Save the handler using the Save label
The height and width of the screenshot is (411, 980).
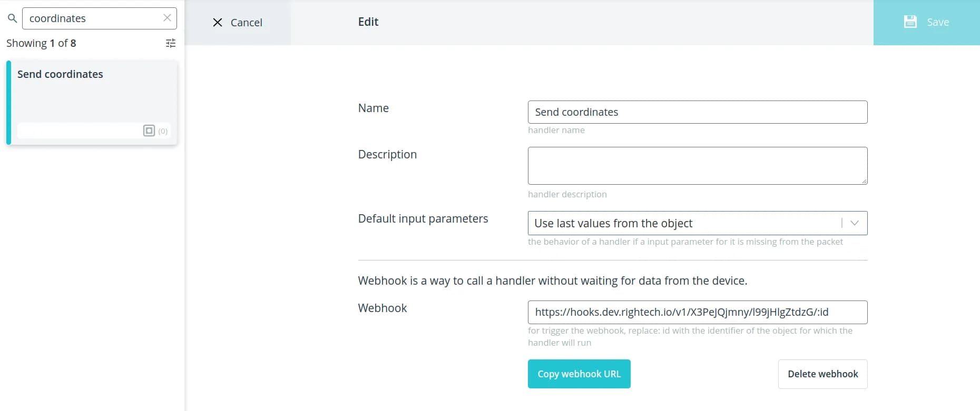(x=938, y=22)
